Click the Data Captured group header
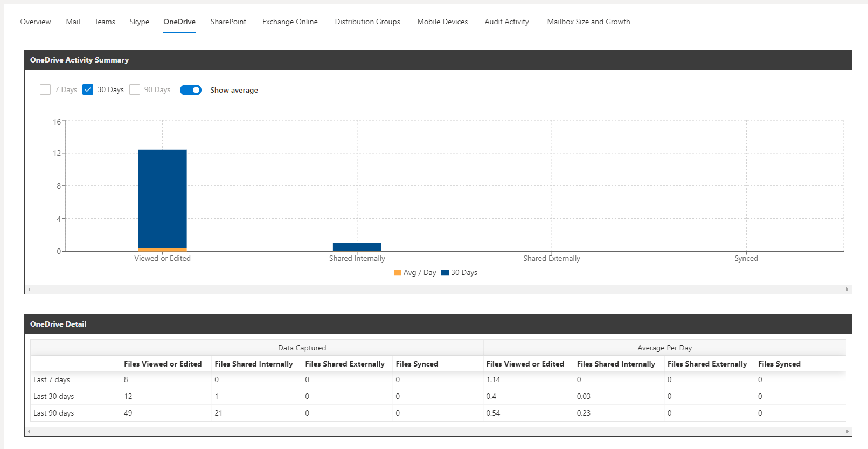This screenshot has width=868, height=449. pyautogui.click(x=302, y=348)
